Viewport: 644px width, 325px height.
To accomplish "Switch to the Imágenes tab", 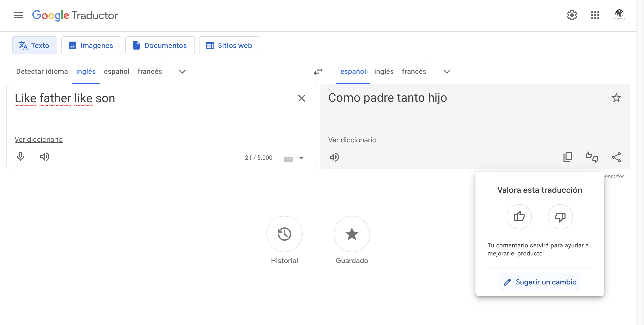I will click(91, 45).
